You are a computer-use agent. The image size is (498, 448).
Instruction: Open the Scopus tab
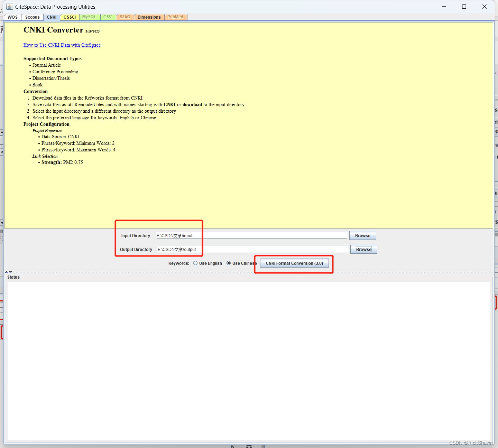point(33,17)
